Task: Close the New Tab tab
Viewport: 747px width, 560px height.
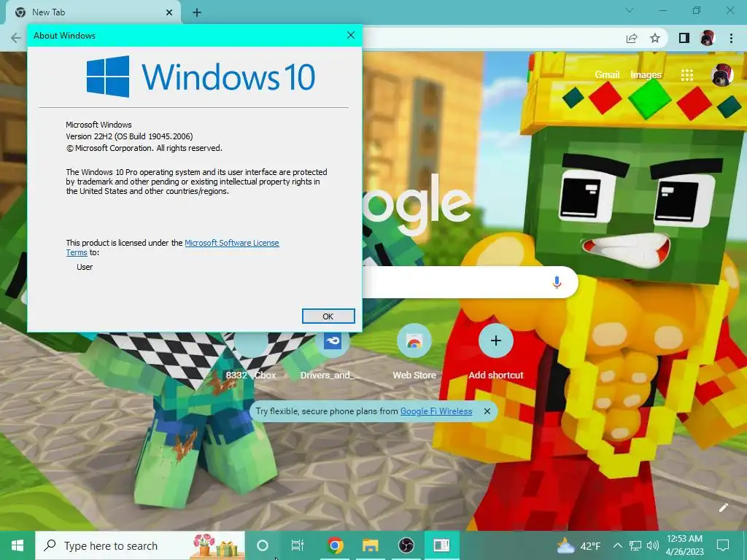Action: [169, 12]
